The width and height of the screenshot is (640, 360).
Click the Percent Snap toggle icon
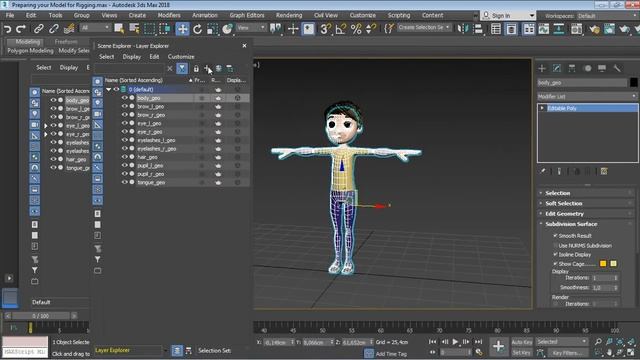coord(356,29)
